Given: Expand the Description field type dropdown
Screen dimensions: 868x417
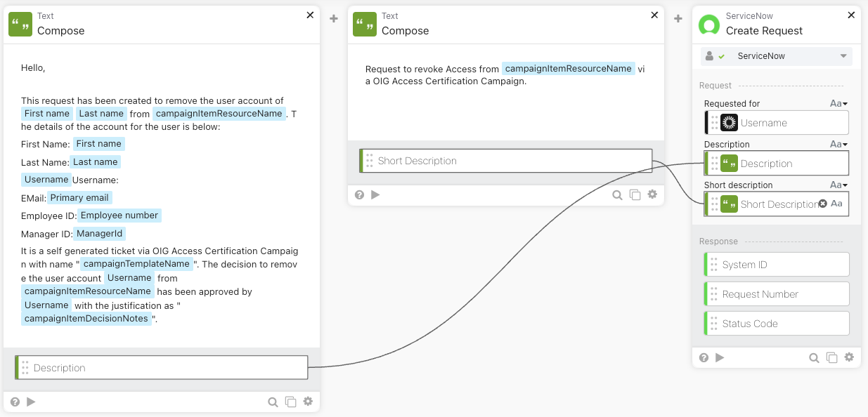Looking at the screenshot, I should [838, 144].
